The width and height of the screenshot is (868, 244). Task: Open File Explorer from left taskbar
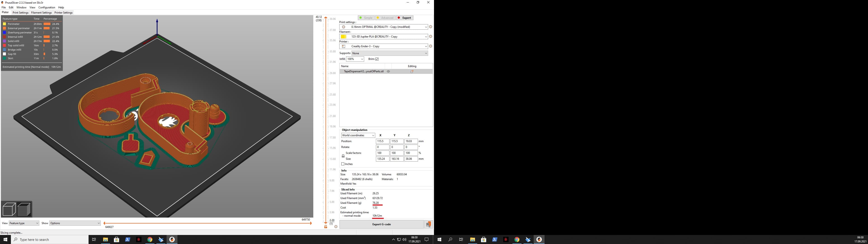click(x=105, y=240)
